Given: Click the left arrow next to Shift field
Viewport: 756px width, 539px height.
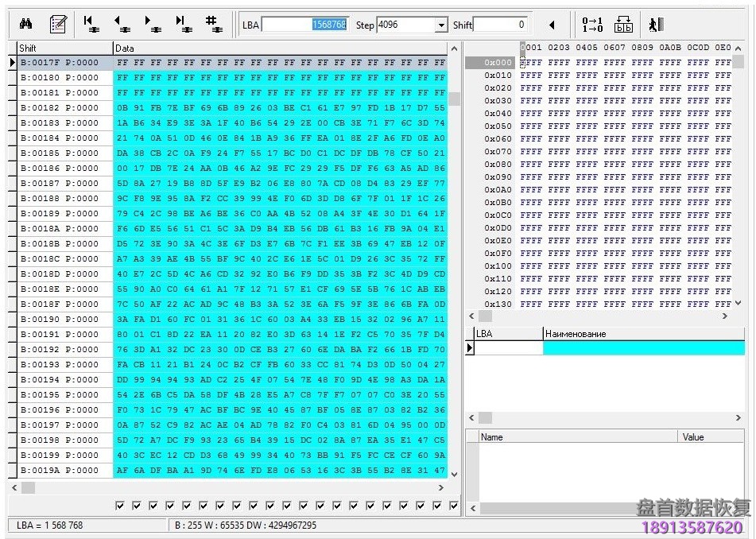Looking at the screenshot, I should coord(552,25).
